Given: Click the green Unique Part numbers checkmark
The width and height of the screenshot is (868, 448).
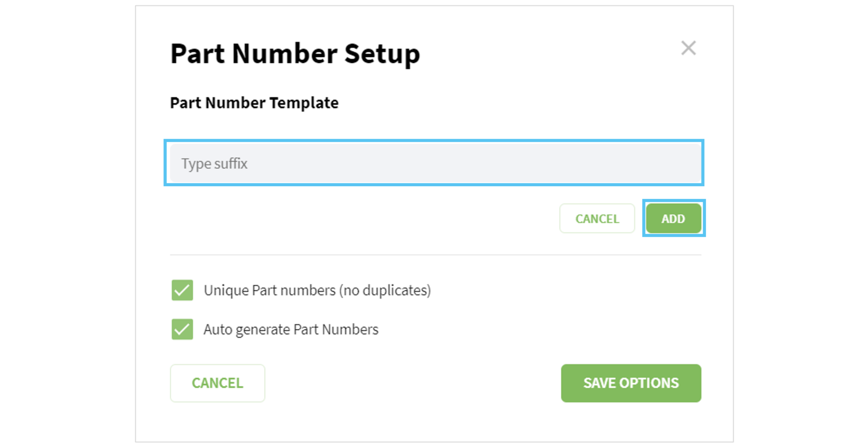Looking at the screenshot, I should pos(182,290).
